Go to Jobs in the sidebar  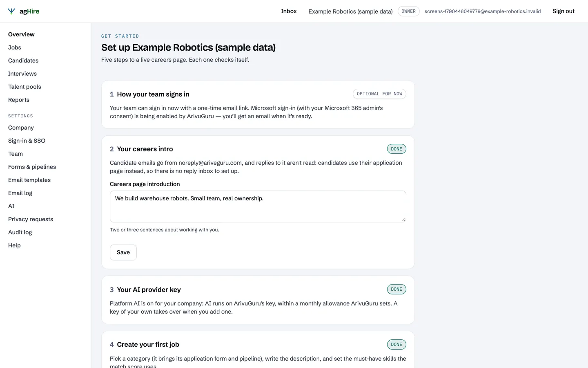tap(15, 47)
